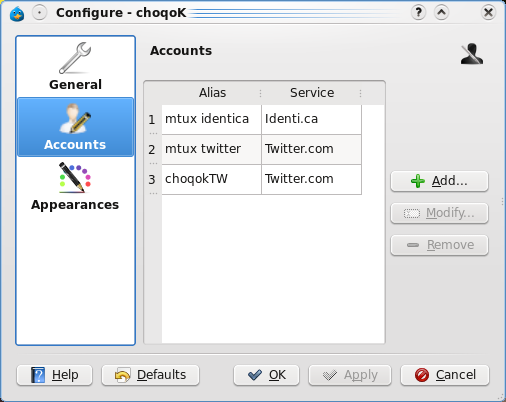Restore Defaults settings
This screenshot has width=506, height=402.
(x=150, y=375)
